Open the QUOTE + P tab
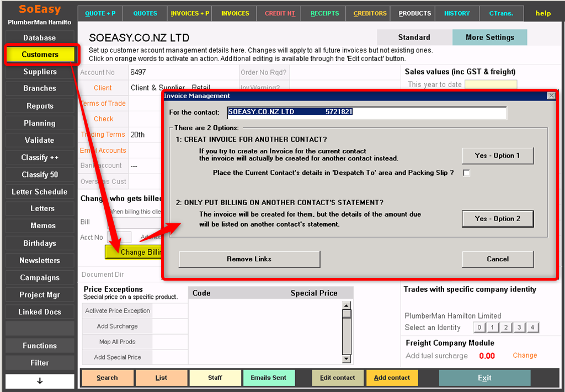Viewport: 565px width, 392px height. (100, 14)
